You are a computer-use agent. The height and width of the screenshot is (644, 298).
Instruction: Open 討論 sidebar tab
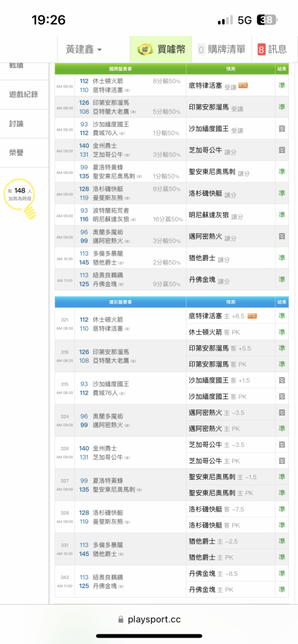[x=17, y=124]
